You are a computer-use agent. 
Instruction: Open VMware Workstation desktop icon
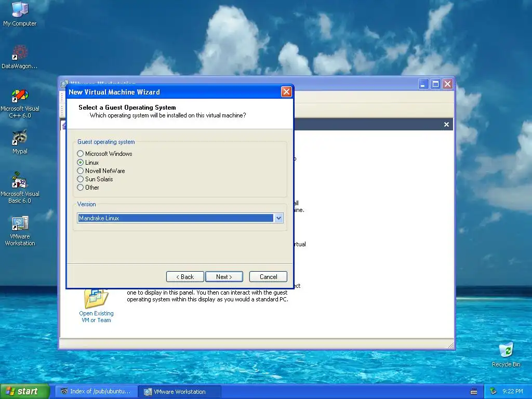tap(20, 231)
